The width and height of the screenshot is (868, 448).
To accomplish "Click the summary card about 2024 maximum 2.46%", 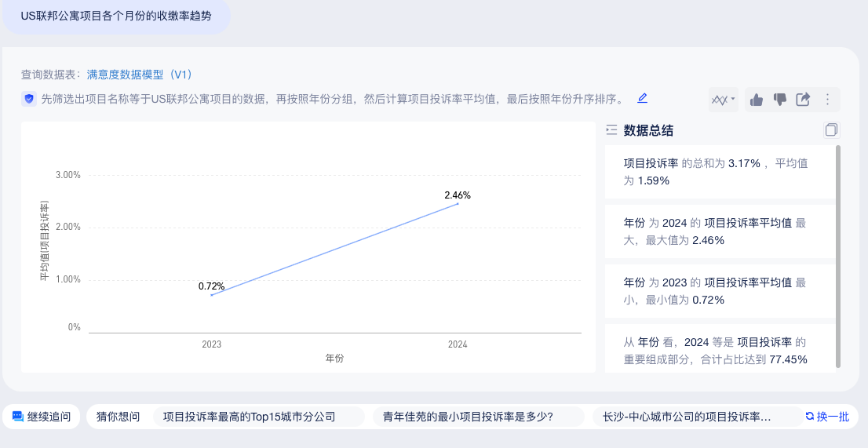I will (720, 231).
